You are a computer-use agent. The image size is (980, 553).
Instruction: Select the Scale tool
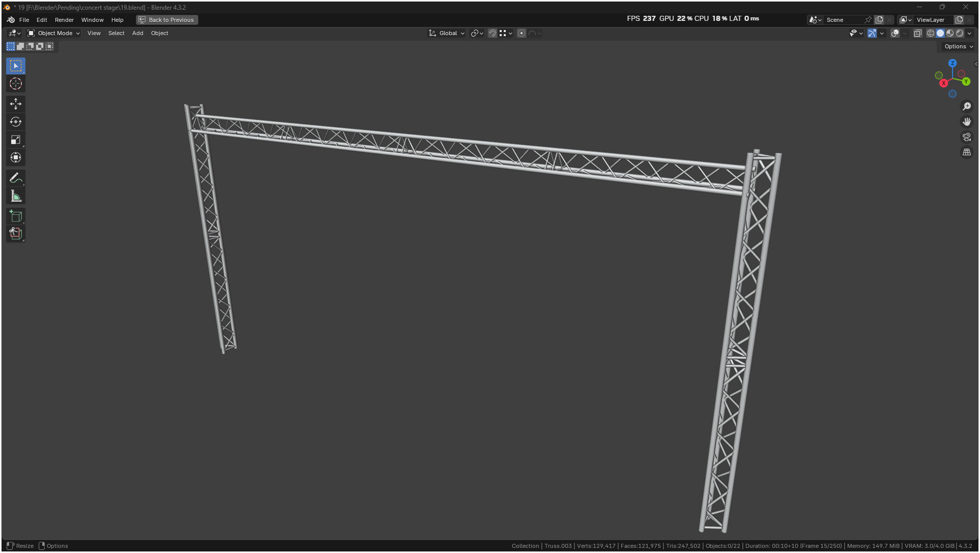(16, 140)
